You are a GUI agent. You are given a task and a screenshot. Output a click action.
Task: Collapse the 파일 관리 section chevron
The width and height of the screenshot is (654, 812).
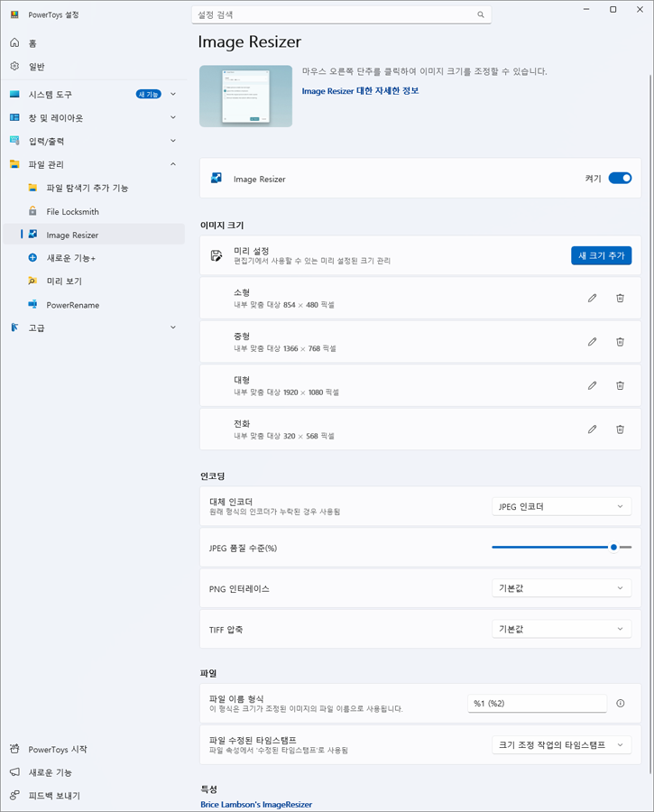click(173, 164)
